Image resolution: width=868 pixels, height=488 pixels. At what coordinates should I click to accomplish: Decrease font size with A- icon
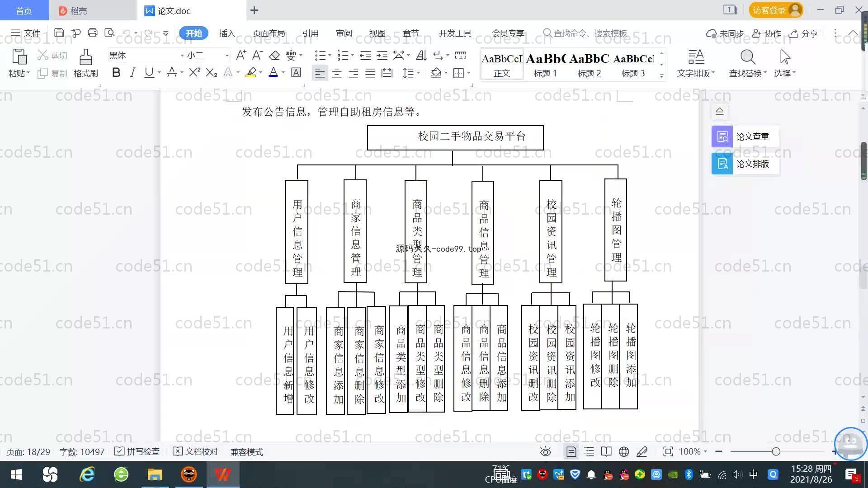click(x=257, y=55)
